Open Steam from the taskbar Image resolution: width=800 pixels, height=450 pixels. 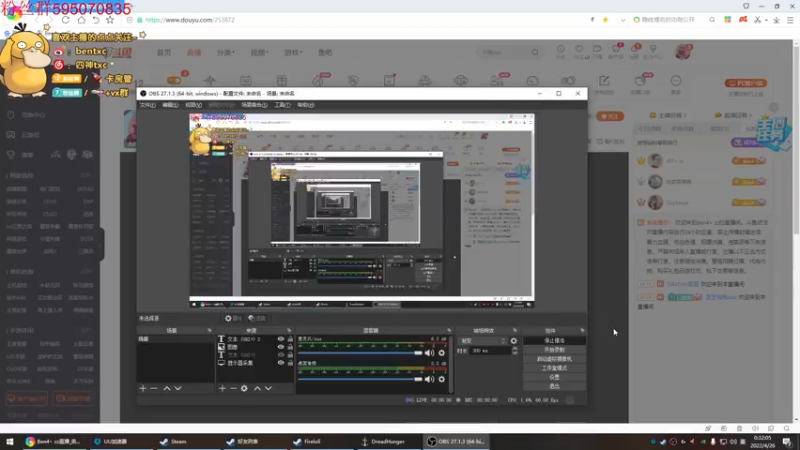[173, 441]
